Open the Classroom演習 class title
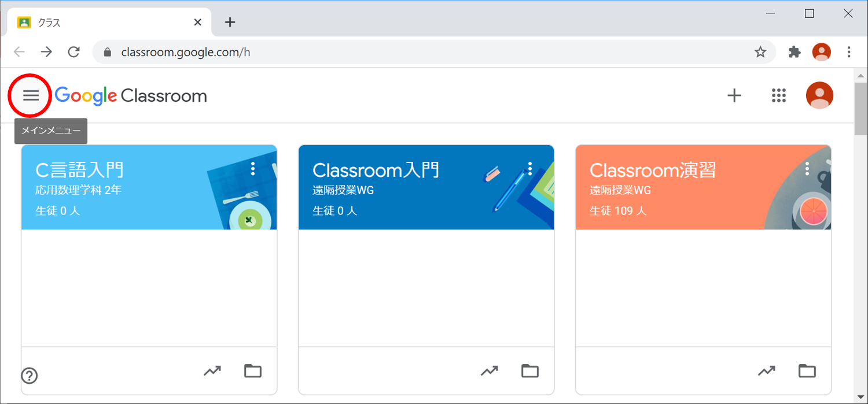The height and width of the screenshot is (404, 868). click(653, 170)
